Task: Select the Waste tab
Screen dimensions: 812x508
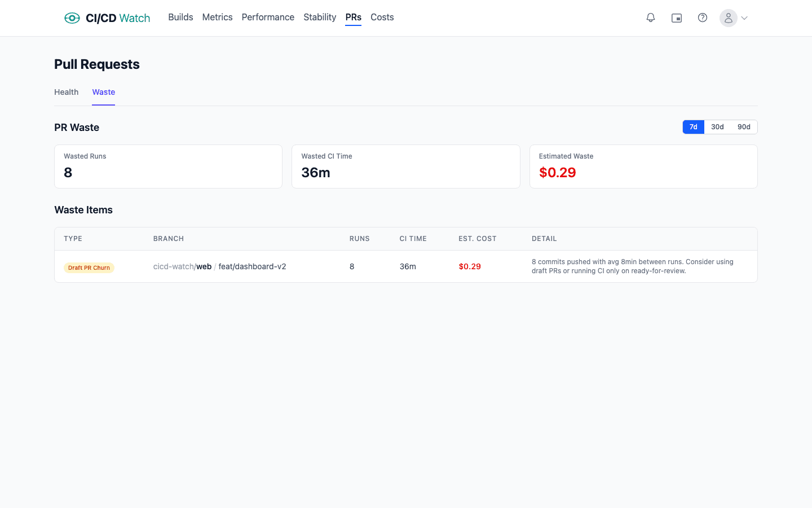Action: [x=104, y=92]
